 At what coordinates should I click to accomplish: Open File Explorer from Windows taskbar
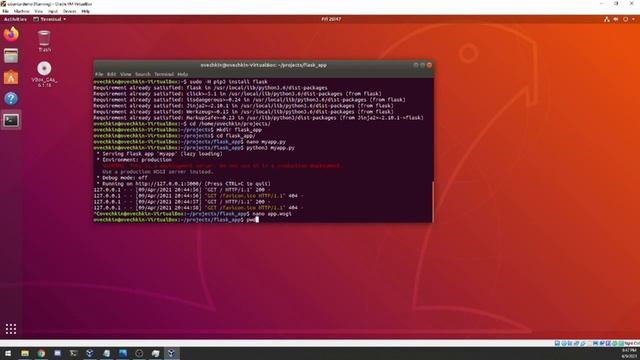point(24,353)
